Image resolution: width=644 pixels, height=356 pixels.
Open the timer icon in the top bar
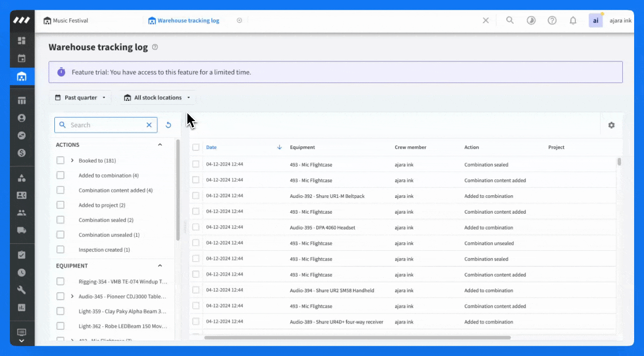(x=531, y=20)
